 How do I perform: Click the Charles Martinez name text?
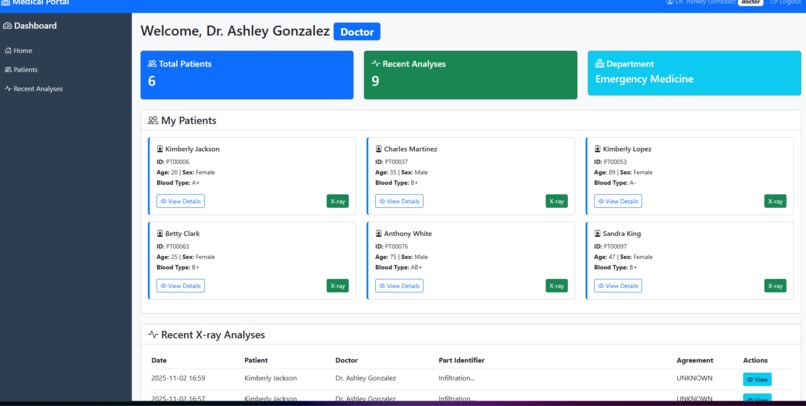click(410, 149)
